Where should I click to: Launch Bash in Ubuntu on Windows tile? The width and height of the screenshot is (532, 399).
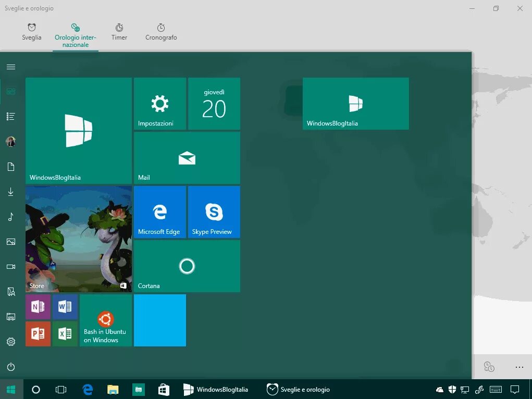[x=106, y=320]
